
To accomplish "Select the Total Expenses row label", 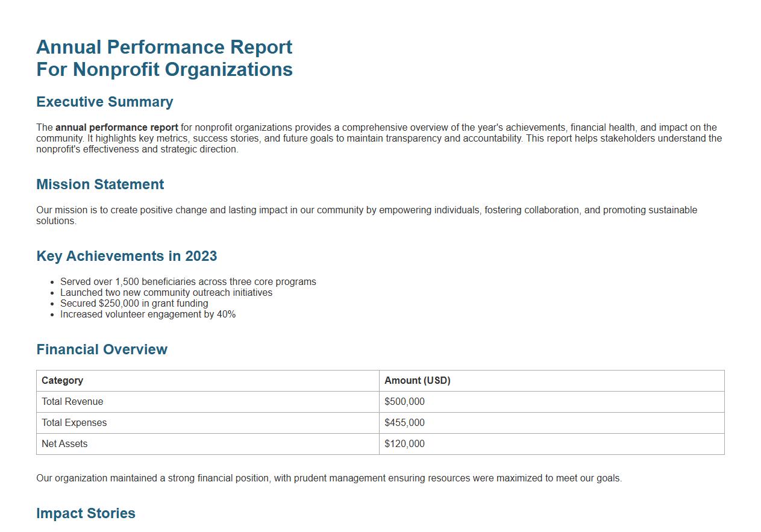I will tap(74, 422).
